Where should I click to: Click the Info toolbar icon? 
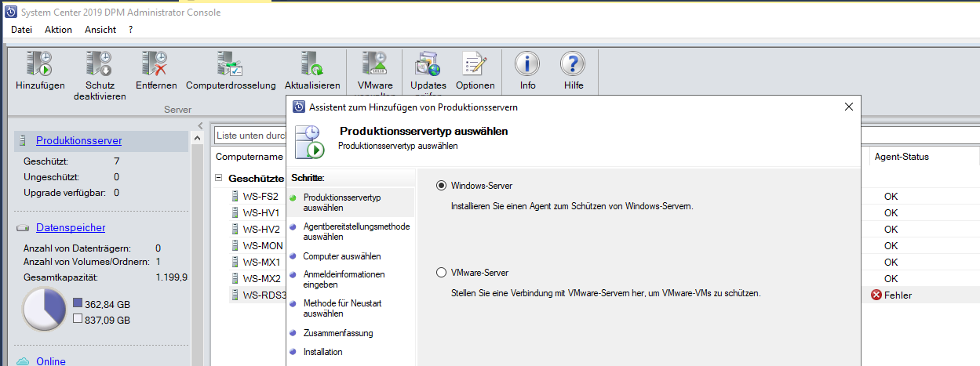(x=527, y=64)
